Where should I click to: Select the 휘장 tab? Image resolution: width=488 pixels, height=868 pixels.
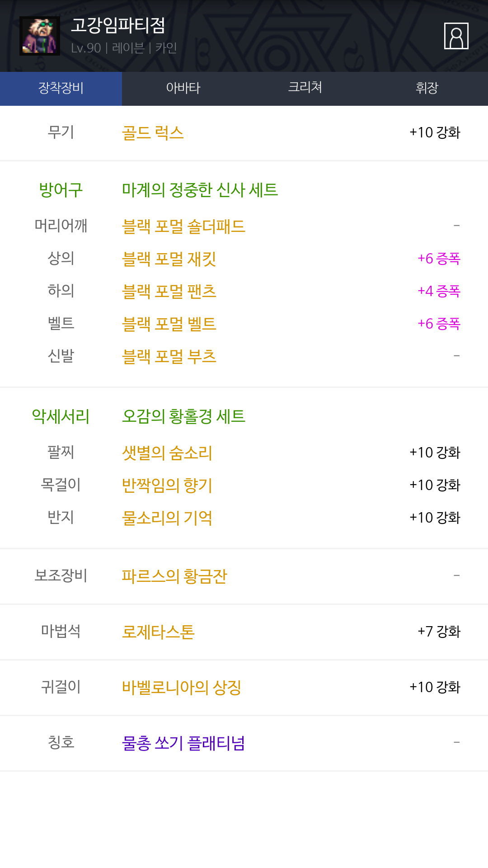tap(427, 88)
